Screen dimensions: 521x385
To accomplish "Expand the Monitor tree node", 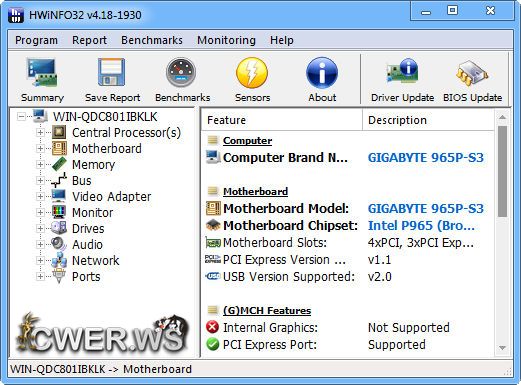I will tap(40, 212).
